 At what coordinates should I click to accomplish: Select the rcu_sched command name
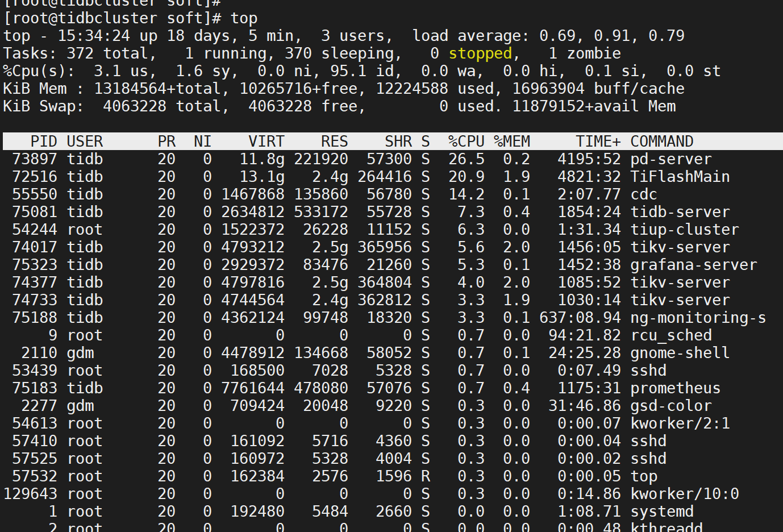click(x=671, y=335)
